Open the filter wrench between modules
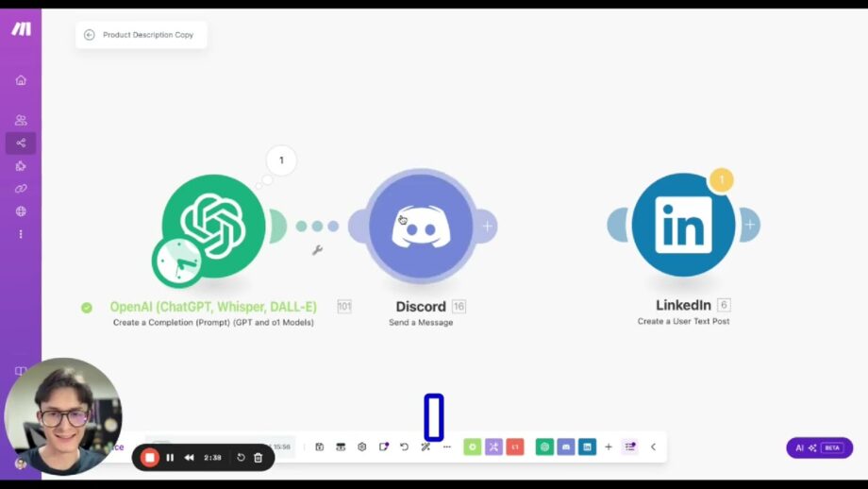 click(x=317, y=250)
